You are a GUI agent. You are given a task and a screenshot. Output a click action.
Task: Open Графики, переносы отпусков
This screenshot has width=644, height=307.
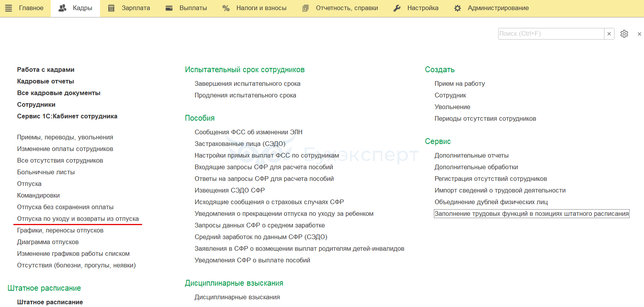pos(60,231)
